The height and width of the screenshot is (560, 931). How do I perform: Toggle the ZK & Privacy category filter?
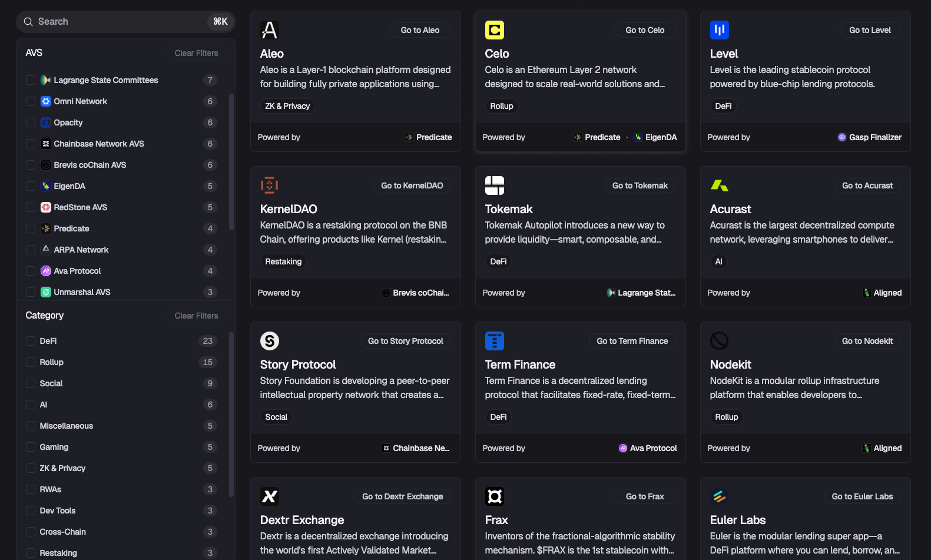click(31, 468)
